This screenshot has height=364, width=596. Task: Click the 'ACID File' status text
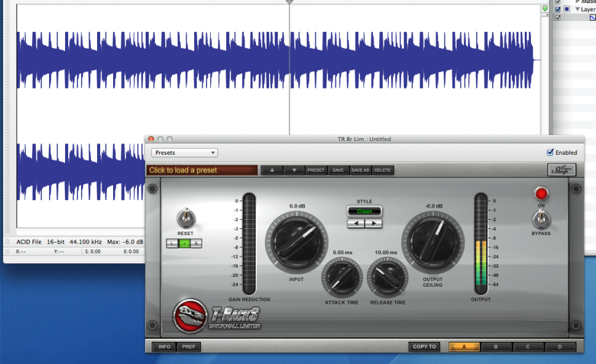pyautogui.click(x=29, y=242)
